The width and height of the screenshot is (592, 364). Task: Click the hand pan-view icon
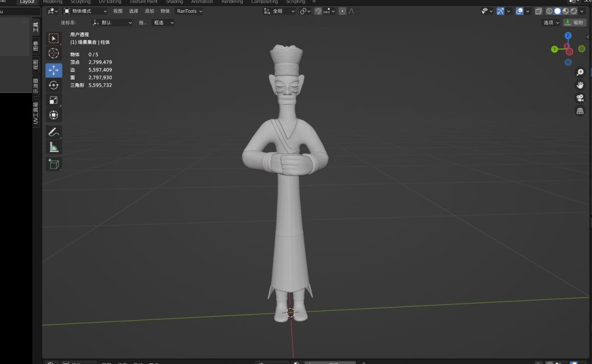[x=580, y=86]
